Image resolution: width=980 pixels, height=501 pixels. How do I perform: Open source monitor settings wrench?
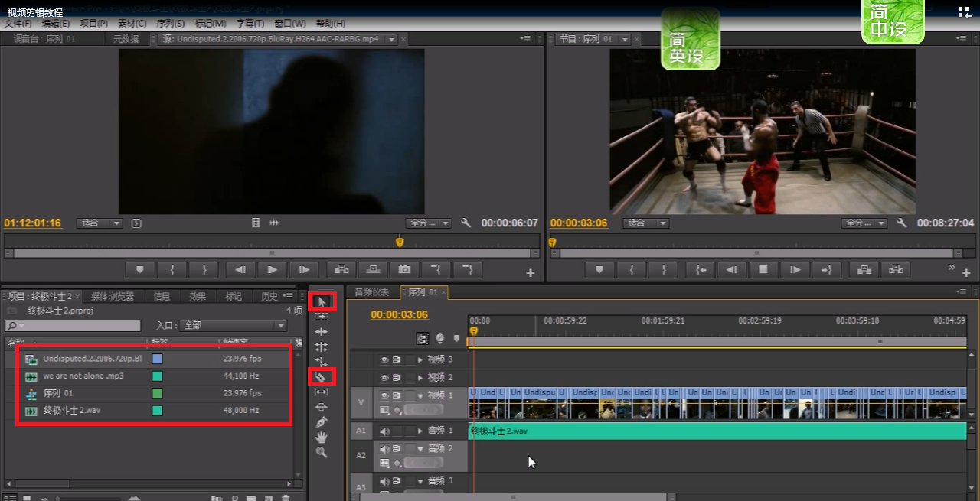[x=466, y=223]
